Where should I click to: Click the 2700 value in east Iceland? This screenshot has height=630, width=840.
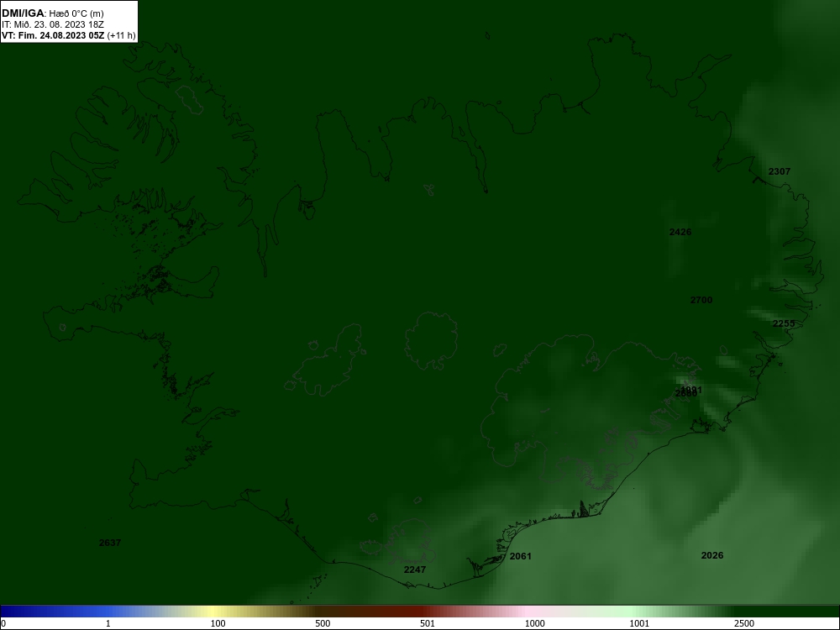click(x=701, y=300)
